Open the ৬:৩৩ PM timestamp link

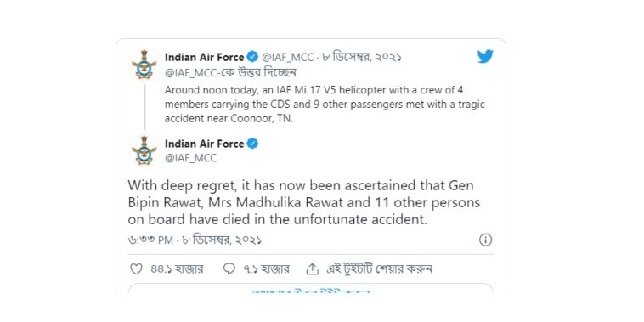click(x=150, y=240)
